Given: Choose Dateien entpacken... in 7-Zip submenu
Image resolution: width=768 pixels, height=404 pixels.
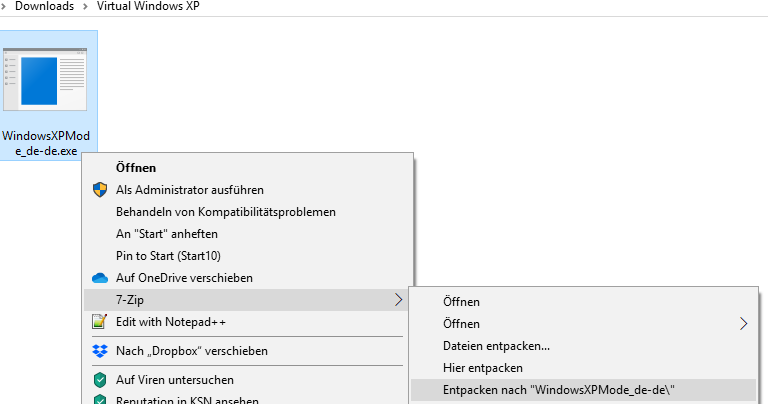Looking at the screenshot, I should [496, 346].
